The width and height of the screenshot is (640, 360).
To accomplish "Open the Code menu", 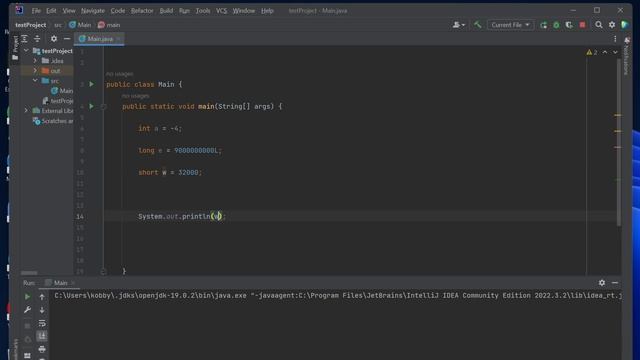I will tap(118, 11).
